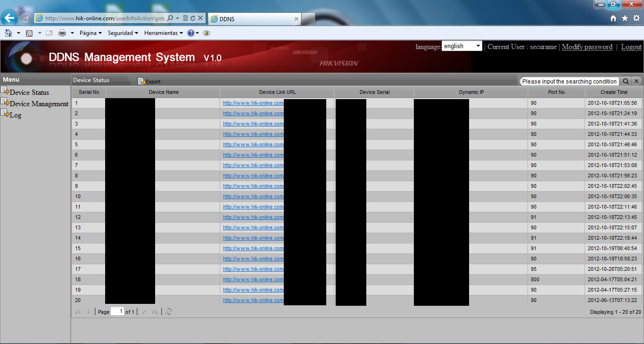Refresh the device table
This screenshot has width=644, height=344.
pyautogui.click(x=169, y=311)
